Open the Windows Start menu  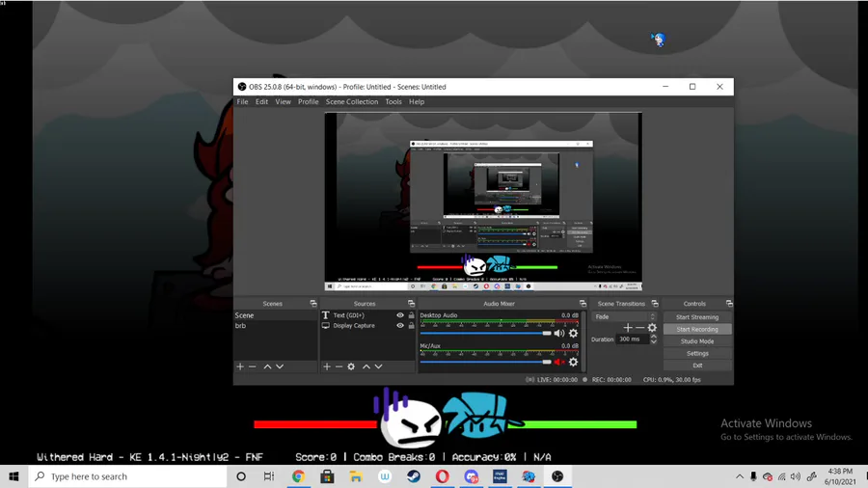(14, 476)
